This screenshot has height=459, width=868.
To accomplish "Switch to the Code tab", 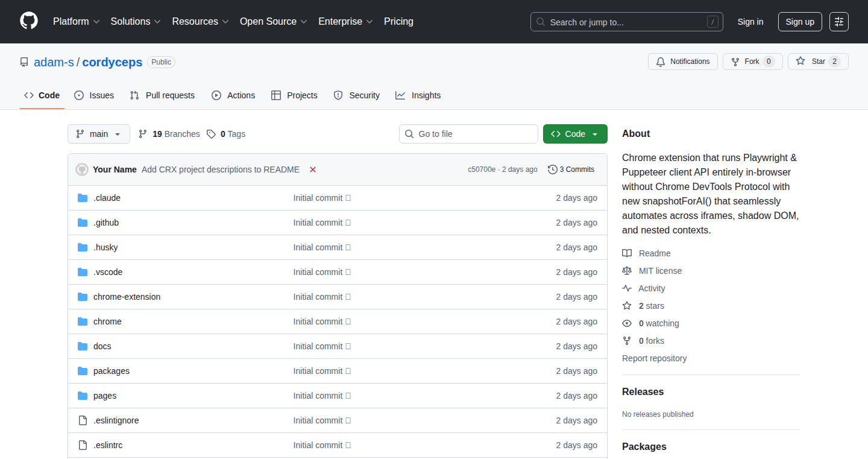I will (42, 95).
